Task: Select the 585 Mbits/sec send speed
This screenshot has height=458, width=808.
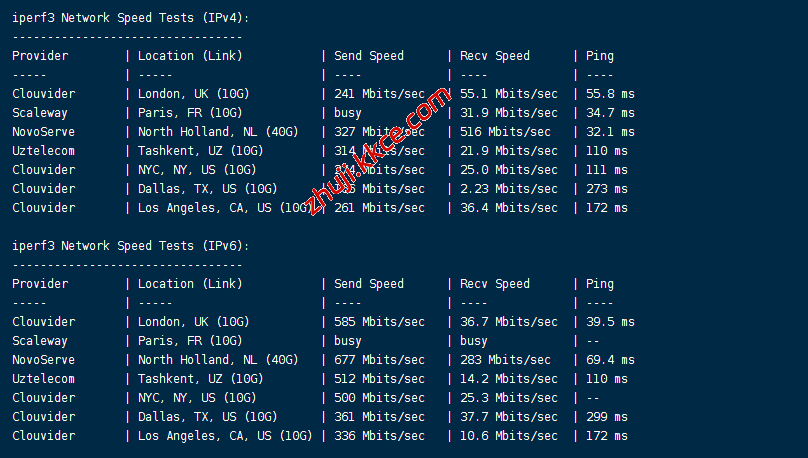Action: (379, 322)
